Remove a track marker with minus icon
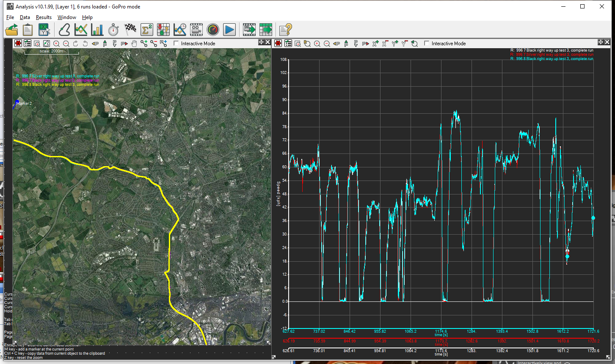 (x=154, y=43)
